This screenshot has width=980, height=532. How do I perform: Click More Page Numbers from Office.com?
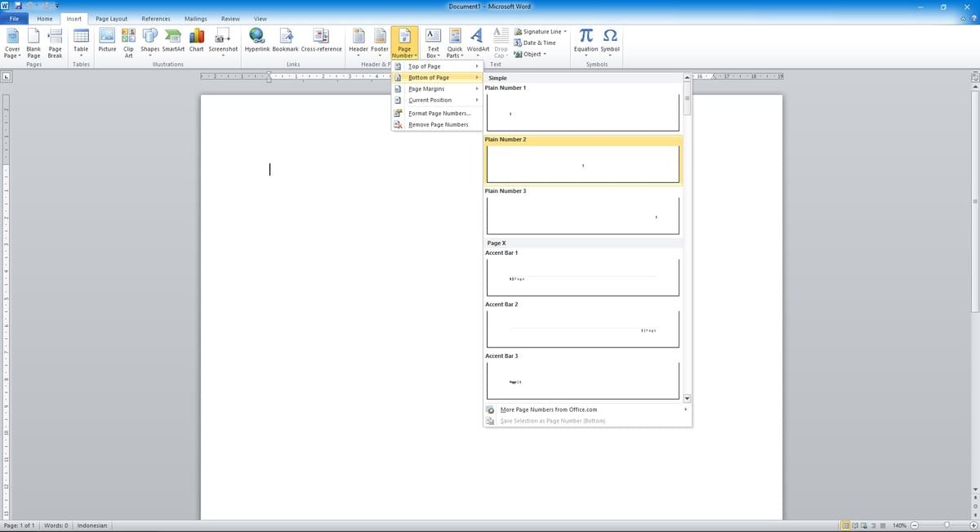tap(547, 409)
